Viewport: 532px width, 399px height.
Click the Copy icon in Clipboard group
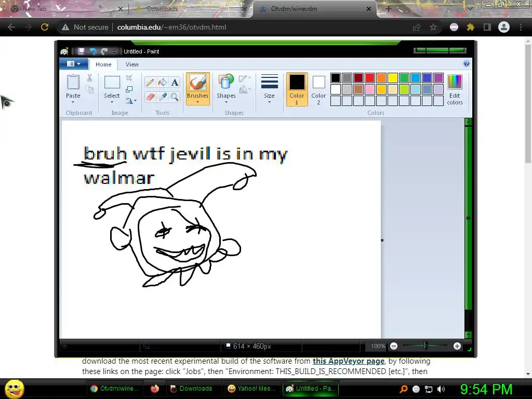[89, 89]
